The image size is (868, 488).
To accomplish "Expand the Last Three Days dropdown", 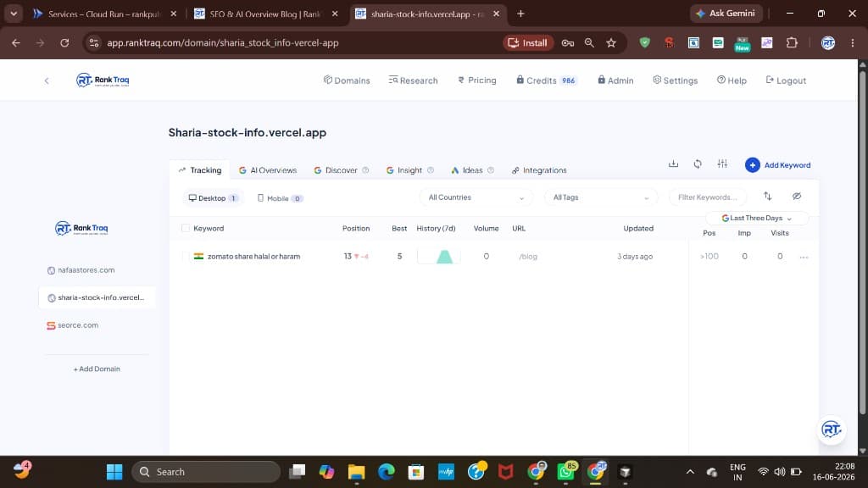I will click(757, 218).
